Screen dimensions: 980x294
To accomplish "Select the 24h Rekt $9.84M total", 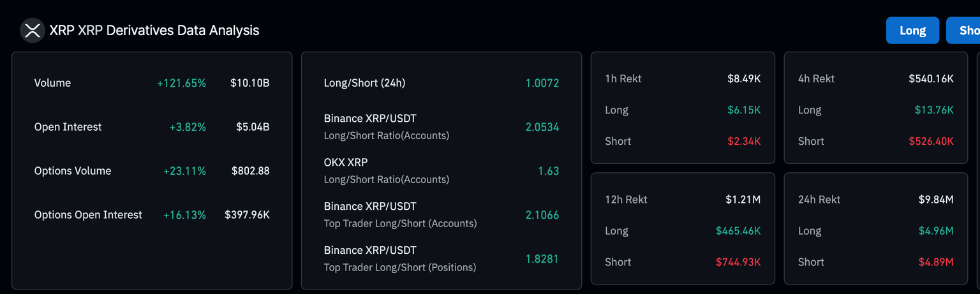I will 936,200.
